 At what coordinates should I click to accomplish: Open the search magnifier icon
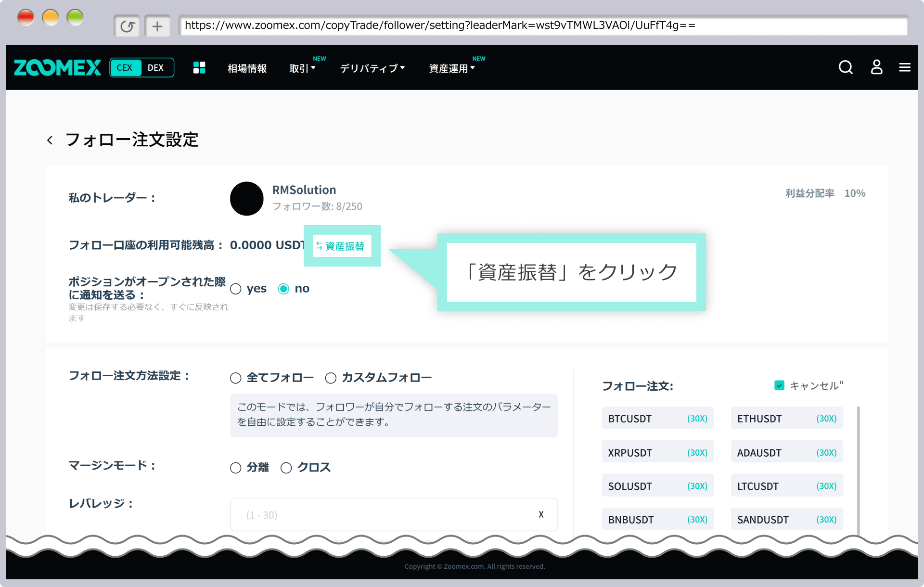[846, 67]
